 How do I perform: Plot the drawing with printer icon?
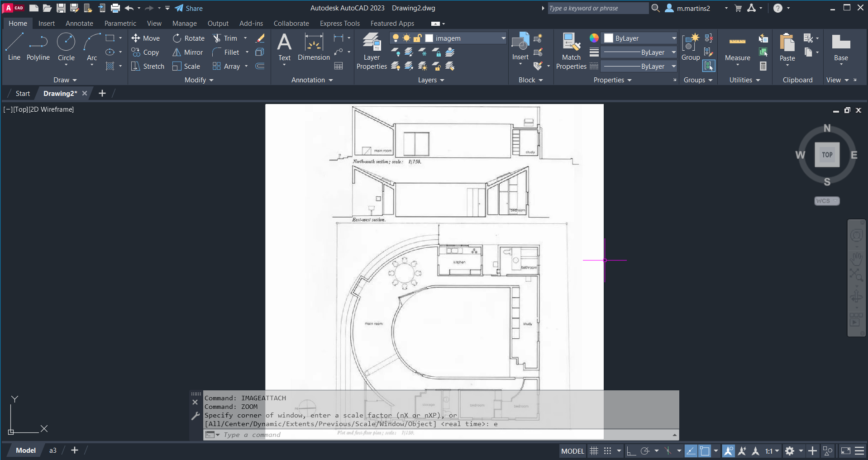tap(115, 8)
